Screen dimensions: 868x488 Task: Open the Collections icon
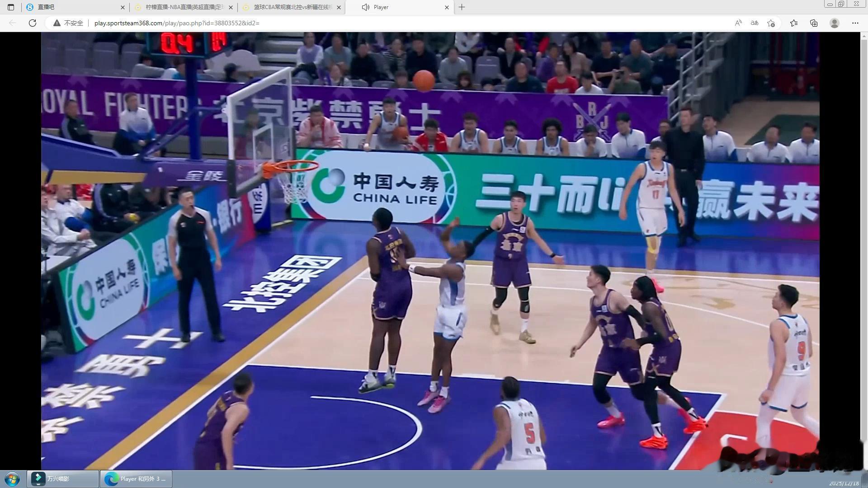pyautogui.click(x=814, y=23)
